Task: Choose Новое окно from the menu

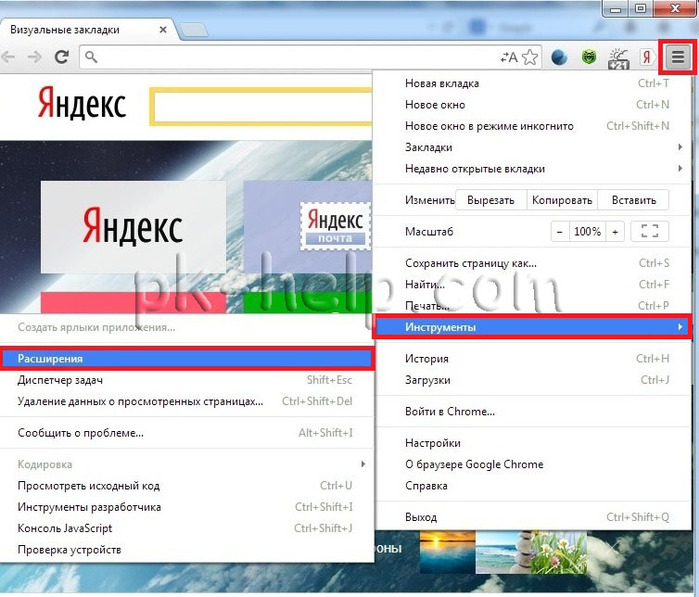Action: coord(533,105)
